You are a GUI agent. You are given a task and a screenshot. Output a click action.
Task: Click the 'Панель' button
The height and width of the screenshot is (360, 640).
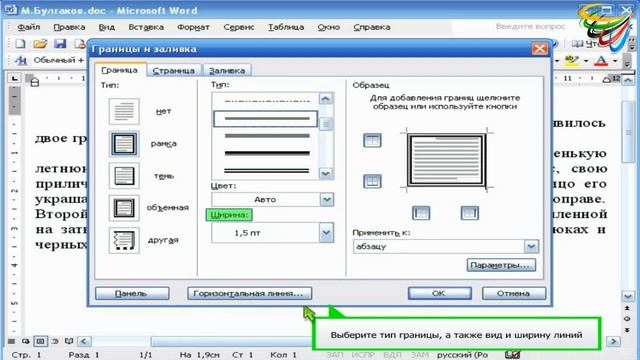point(132,293)
